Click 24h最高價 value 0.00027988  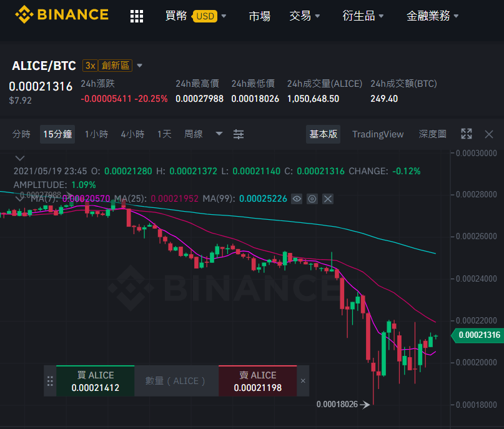click(x=199, y=99)
